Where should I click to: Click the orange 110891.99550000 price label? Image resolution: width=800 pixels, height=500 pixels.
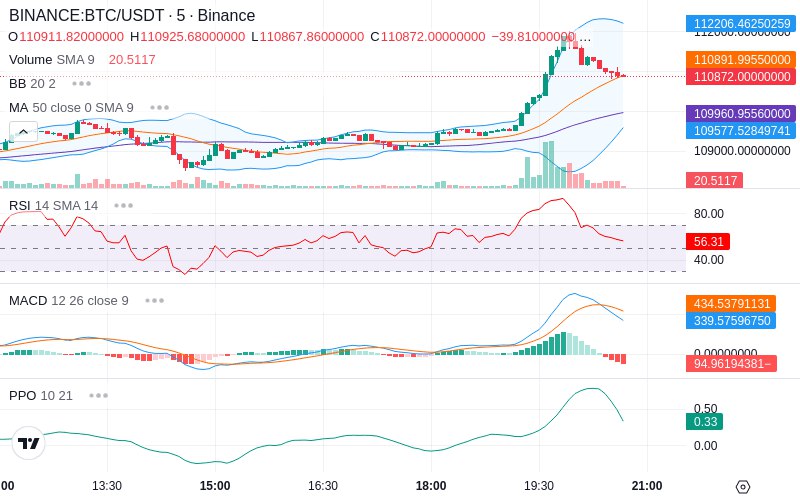click(x=741, y=60)
